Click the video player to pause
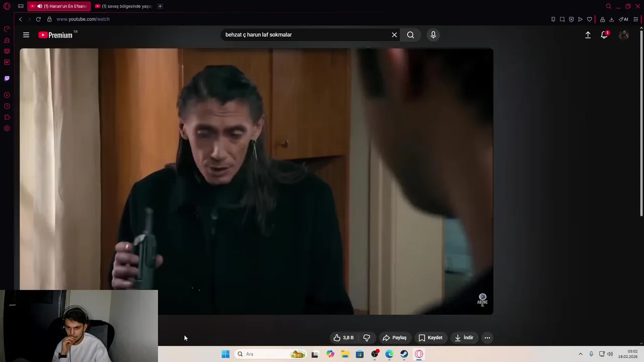The image size is (644, 362). (257, 181)
